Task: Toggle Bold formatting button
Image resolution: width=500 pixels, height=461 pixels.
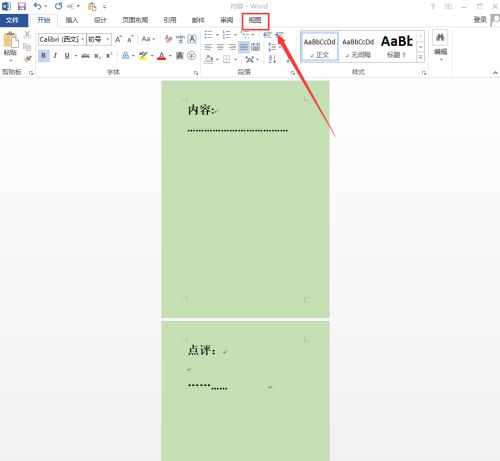Action: [x=43, y=56]
